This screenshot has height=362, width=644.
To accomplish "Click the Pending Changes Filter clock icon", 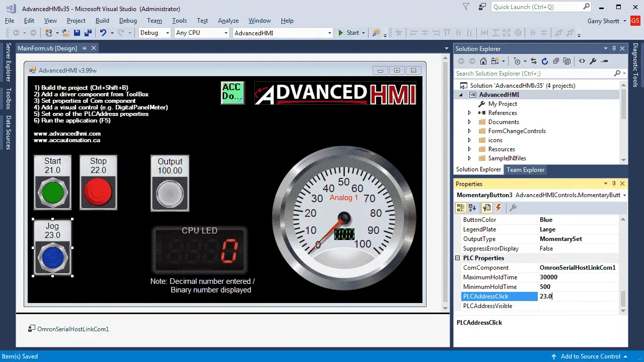I will (x=517, y=61).
